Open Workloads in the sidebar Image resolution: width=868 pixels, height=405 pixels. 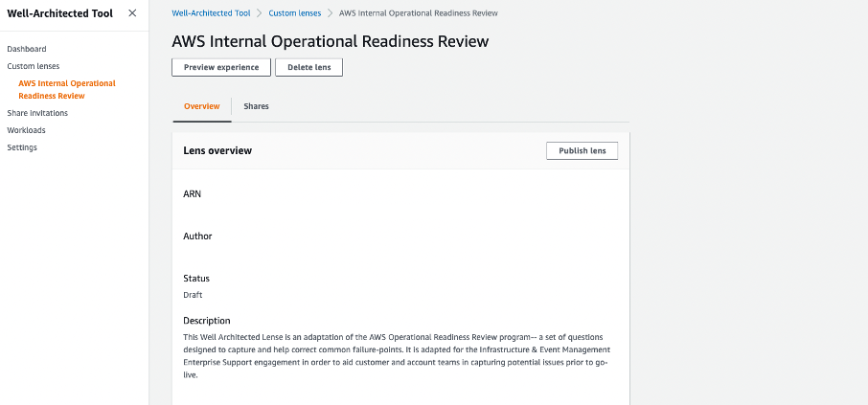point(26,130)
